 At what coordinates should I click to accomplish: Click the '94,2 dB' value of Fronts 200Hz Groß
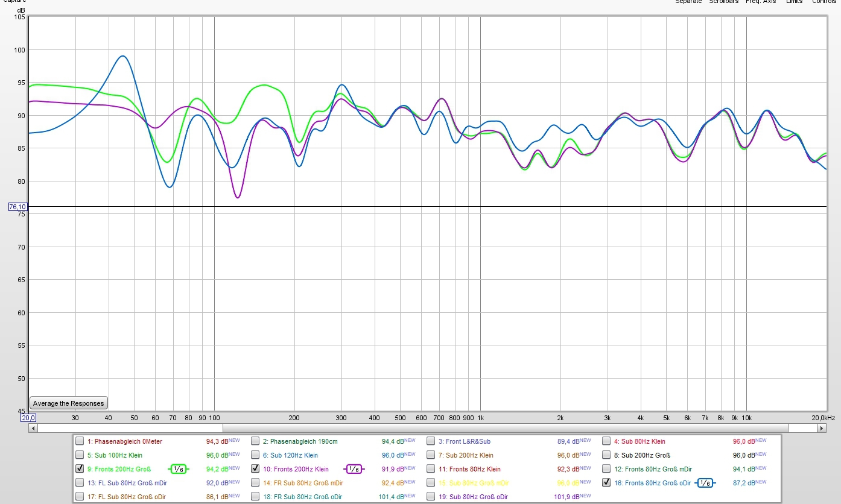(x=217, y=469)
